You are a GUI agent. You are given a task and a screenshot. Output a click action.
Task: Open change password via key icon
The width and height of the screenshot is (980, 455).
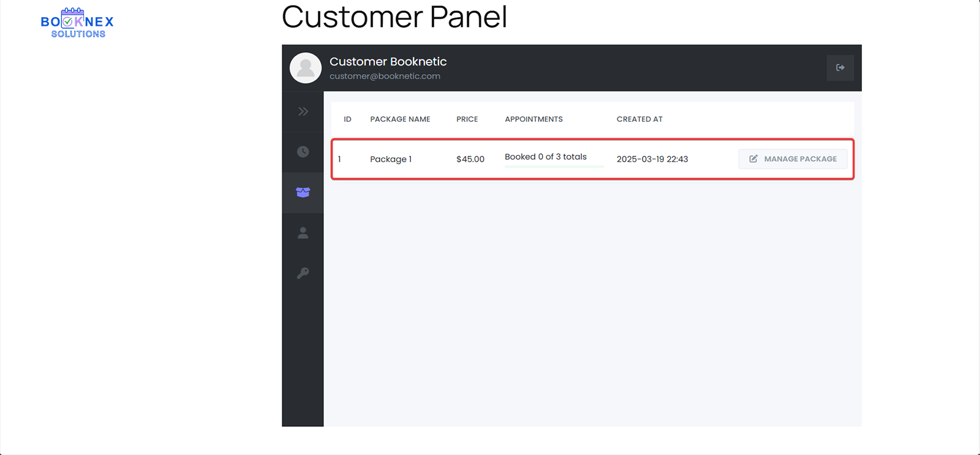303,273
